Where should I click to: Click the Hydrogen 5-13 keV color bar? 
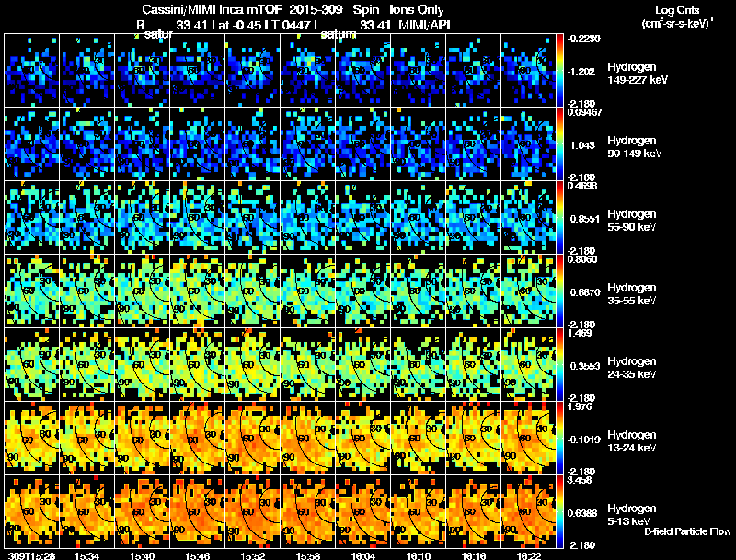pyautogui.click(x=559, y=512)
